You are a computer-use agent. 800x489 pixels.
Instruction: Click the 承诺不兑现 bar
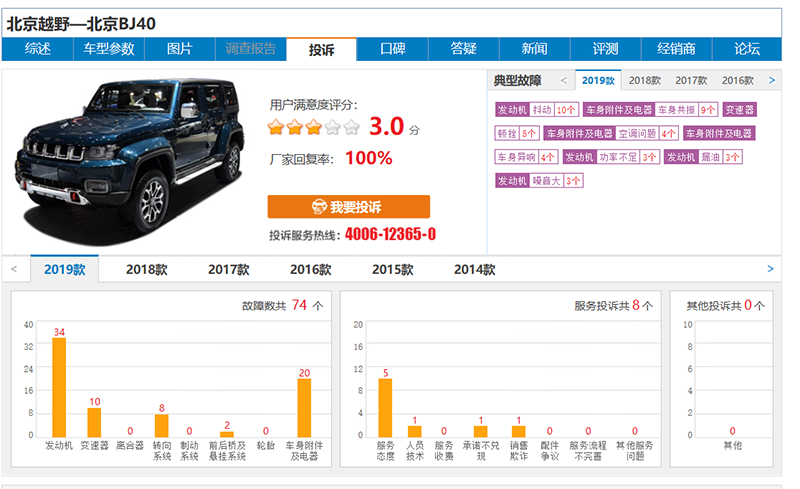tap(481, 431)
